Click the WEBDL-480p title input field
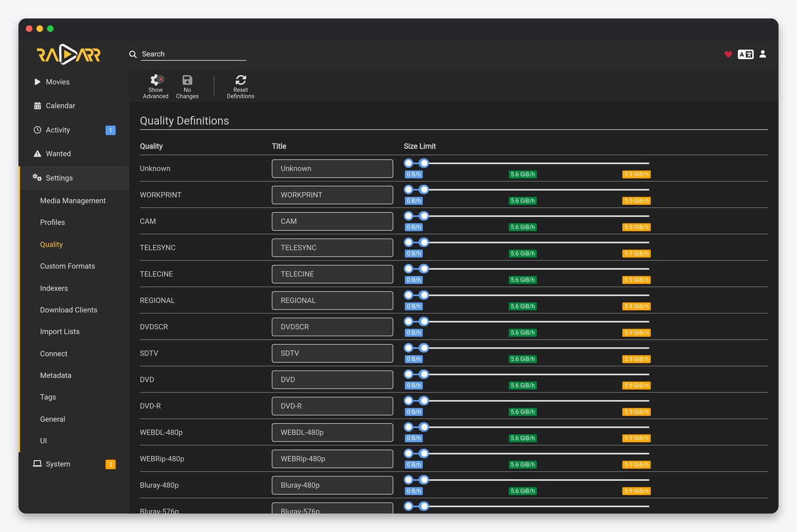The height and width of the screenshot is (532, 797). click(x=333, y=432)
